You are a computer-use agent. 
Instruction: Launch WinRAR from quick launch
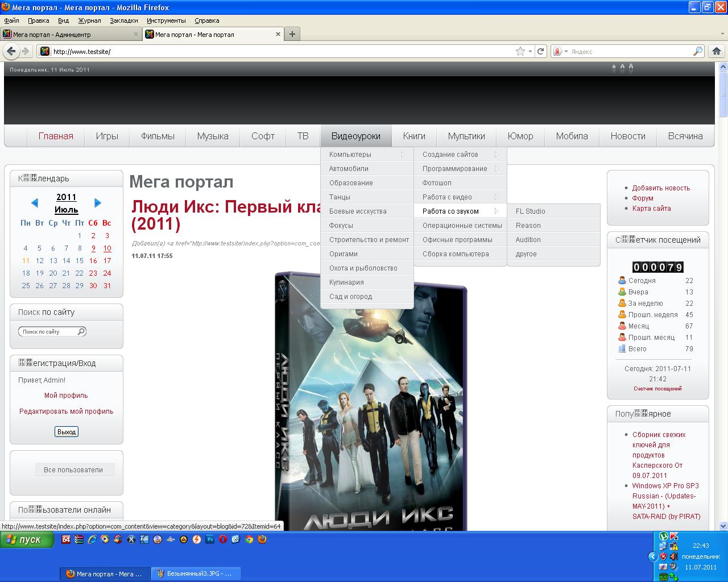(79, 539)
